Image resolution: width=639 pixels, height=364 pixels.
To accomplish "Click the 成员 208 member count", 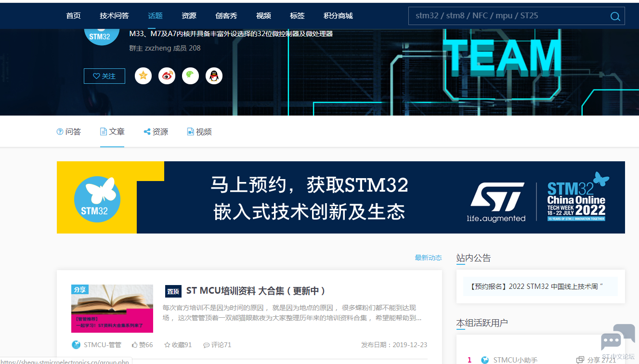I will click(187, 48).
